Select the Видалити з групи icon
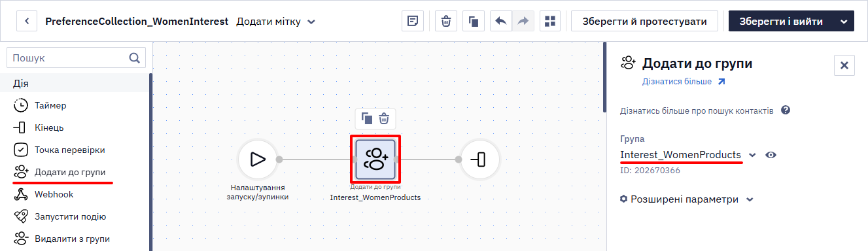Screen dimensions: 868x251 click(x=21, y=239)
